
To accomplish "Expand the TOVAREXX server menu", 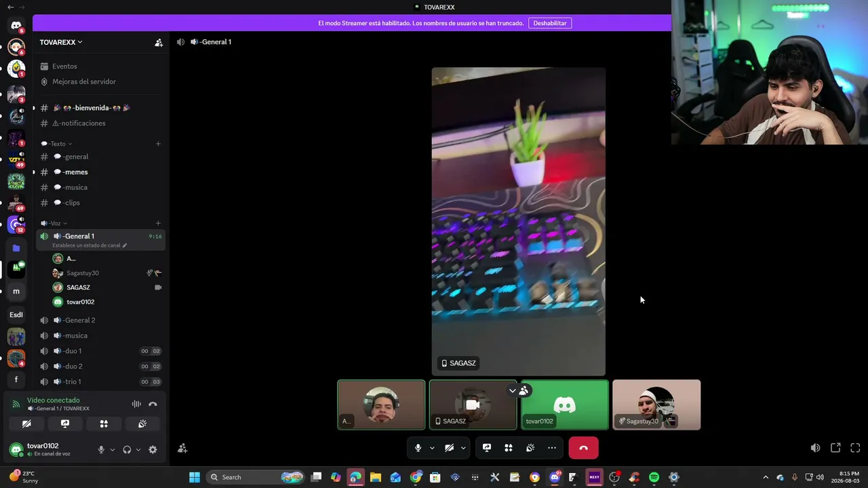I will tap(61, 42).
